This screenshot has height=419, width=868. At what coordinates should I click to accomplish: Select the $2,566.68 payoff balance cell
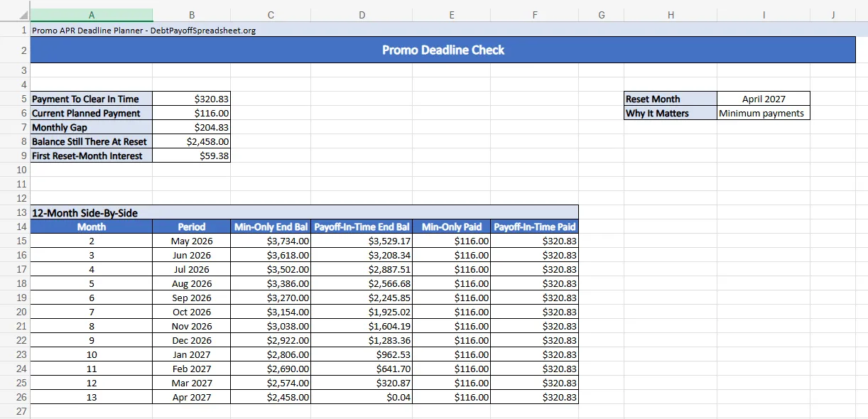pyautogui.click(x=362, y=283)
